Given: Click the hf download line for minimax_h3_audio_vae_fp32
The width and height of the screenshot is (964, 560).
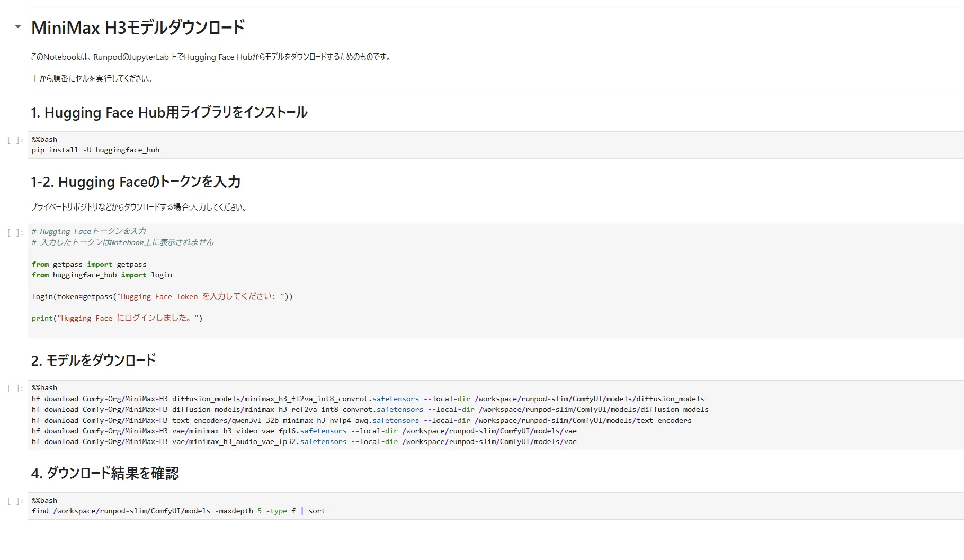Looking at the screenshot, I should click(x=304, y=442).
